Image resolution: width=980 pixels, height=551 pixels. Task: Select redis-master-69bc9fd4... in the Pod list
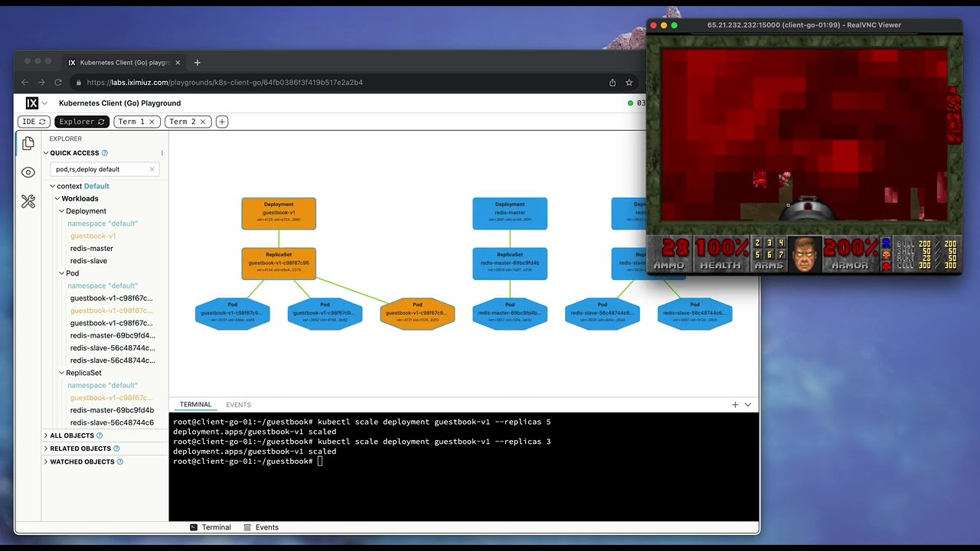pos(113,335)
